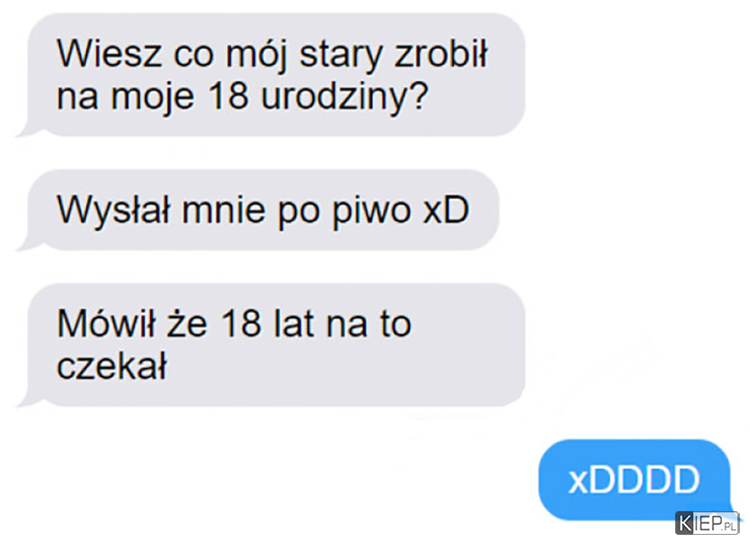Click the dark K square in KIEP logo
This screenshot has width=750, height=545.
(x=686, y=523)
